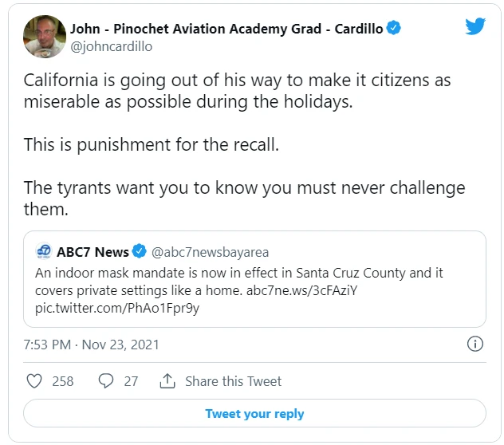The image size is (504, 445).
Task: Click the Twitter bird logo
Action: coord(475,27)
